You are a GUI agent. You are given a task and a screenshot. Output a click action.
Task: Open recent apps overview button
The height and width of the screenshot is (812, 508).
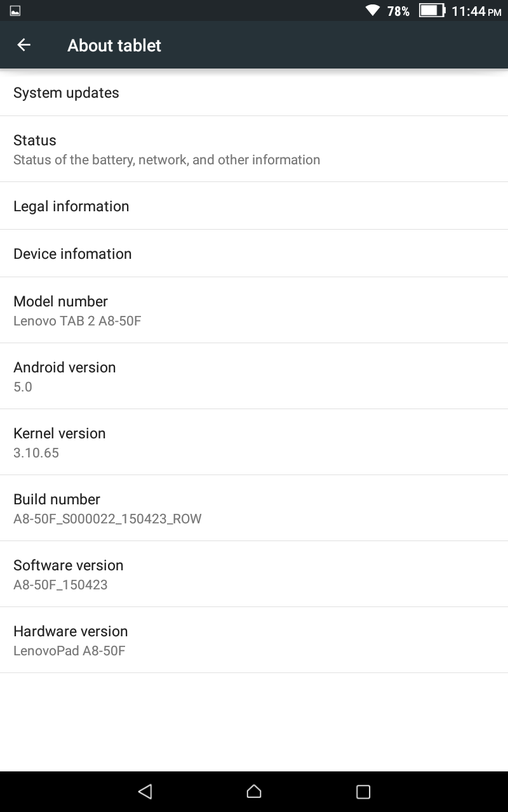tap(363, 791)
